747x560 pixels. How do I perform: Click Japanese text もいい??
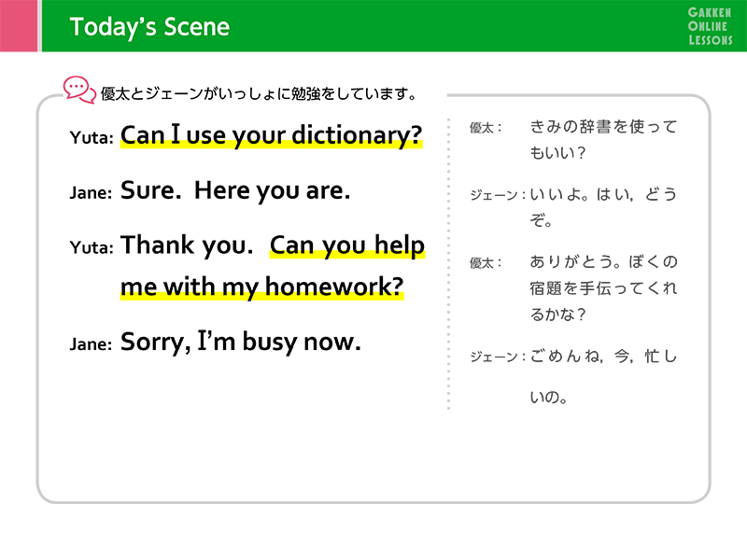click(557, 153)
